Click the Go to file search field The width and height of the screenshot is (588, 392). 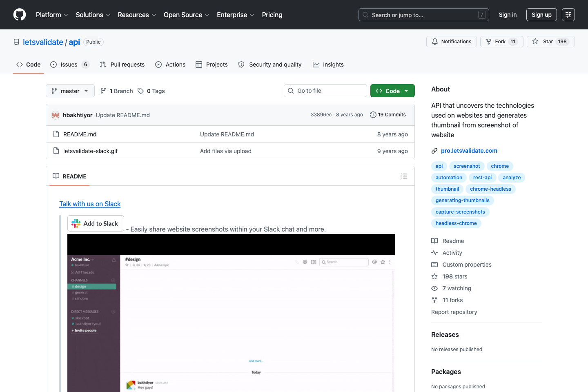(x=325, y=90)
